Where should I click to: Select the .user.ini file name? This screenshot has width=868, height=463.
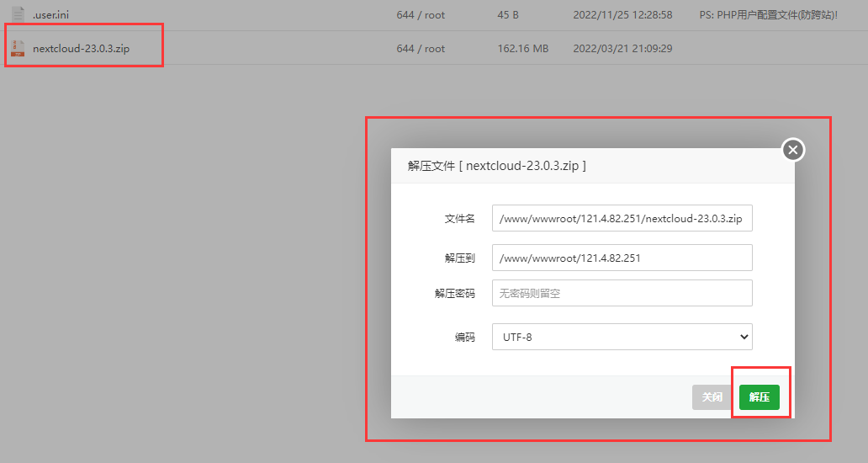coord(50,15)
